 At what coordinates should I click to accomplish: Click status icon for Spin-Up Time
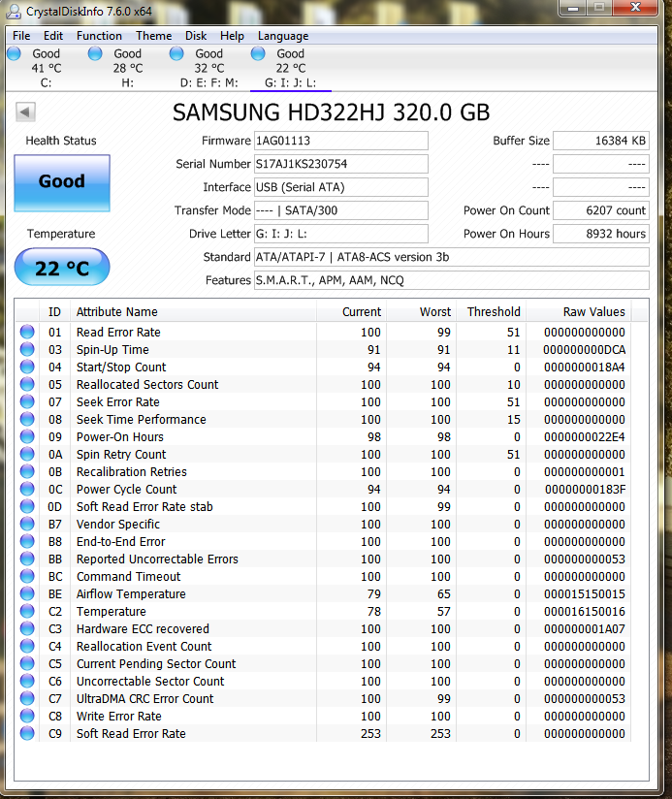(27, 349)
